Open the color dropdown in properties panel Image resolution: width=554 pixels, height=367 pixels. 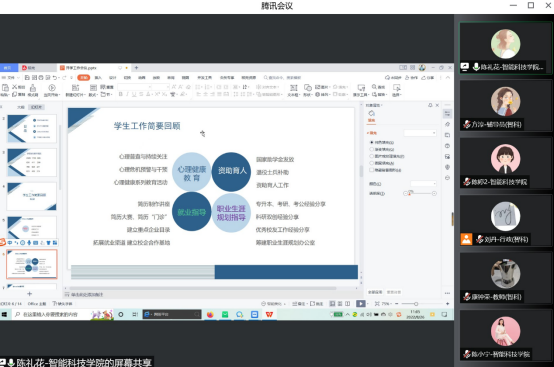point(423,184)
